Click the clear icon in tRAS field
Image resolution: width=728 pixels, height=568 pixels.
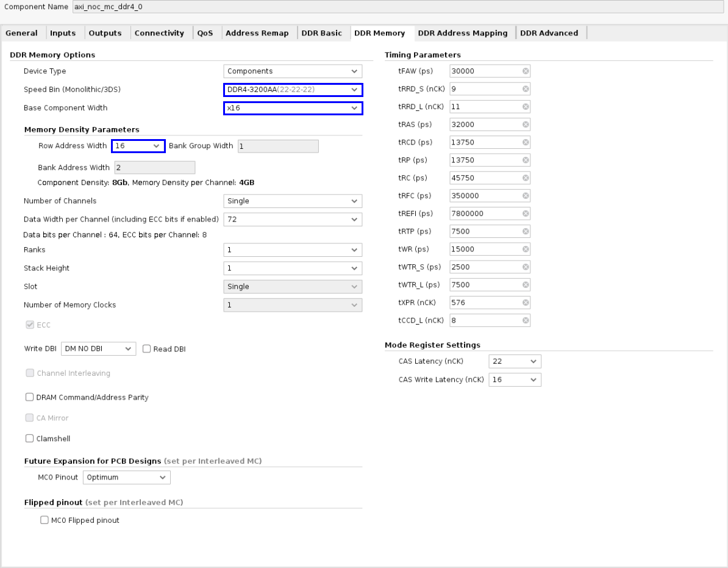pos(526,124)
